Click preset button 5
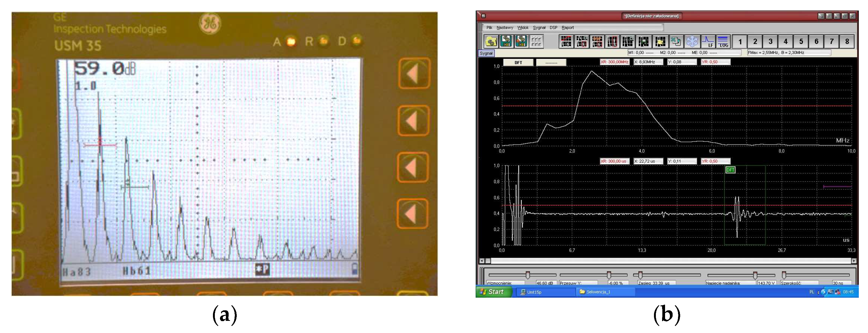The image size is (868, 333). point(801,41)
